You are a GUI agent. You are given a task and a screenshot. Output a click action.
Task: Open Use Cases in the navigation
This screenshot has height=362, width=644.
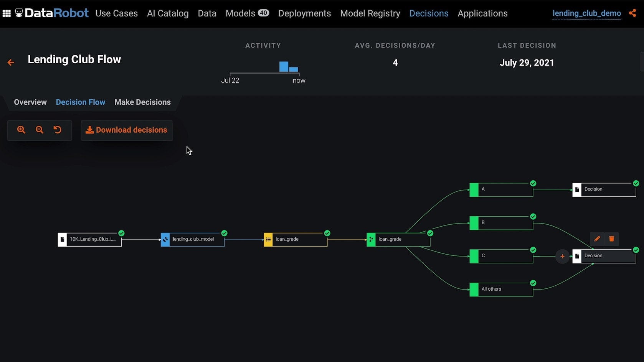pyautogui.click(x=116, y=13)
